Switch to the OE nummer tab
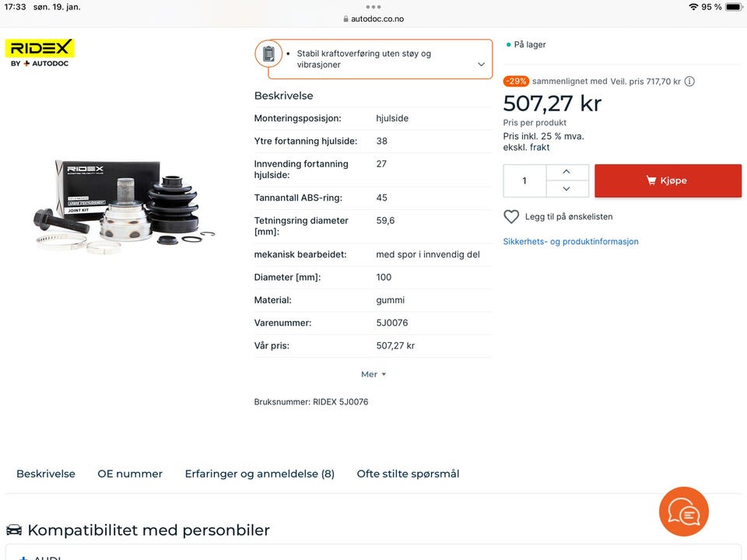The width and height of the screenshot is (747, 560). (x=130, y=474)
